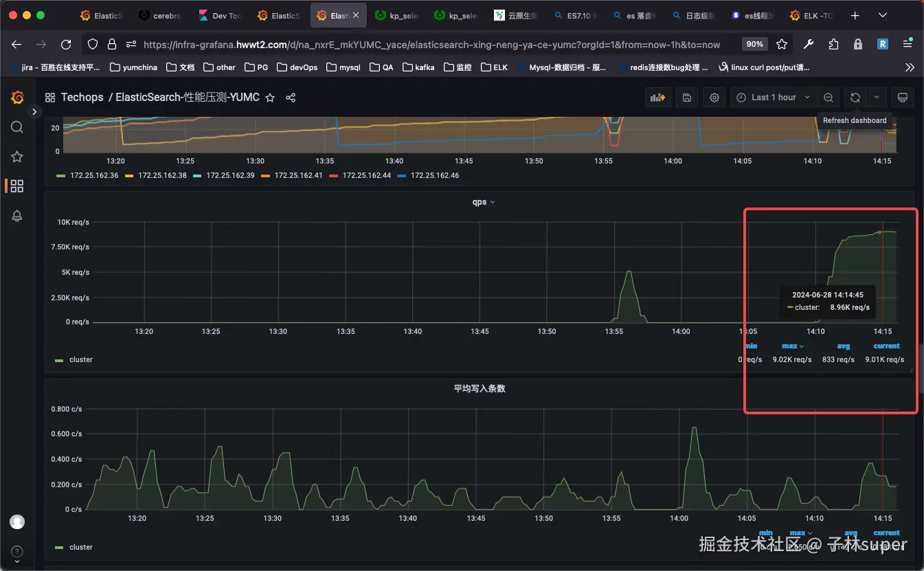Zoom out the time range

829,98
